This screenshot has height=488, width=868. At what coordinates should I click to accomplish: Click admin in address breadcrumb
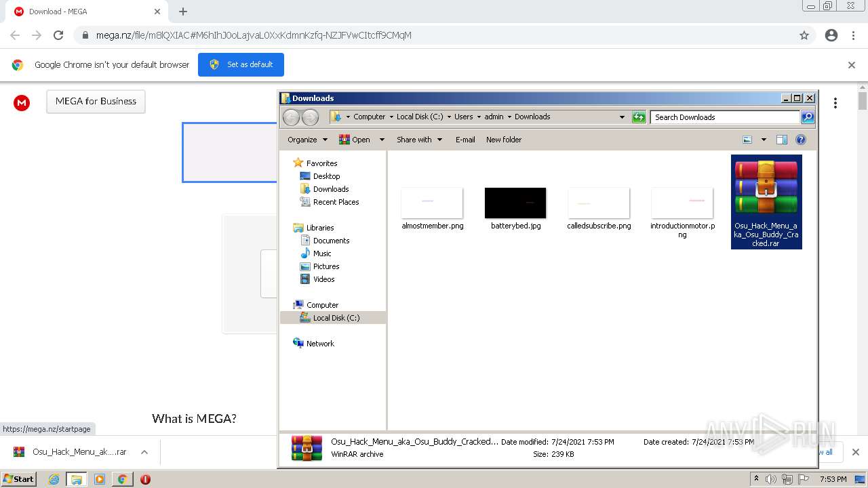(494, 117)
